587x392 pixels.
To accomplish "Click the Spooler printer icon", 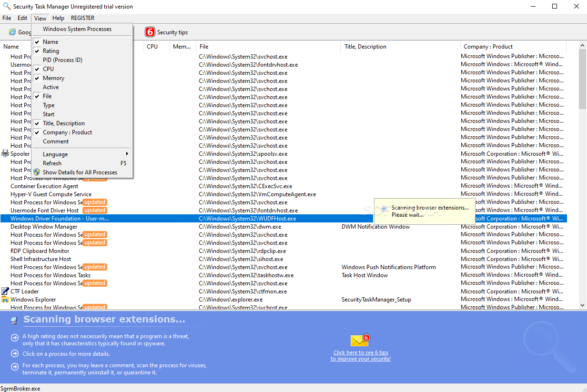I will (x=5, y=154).
